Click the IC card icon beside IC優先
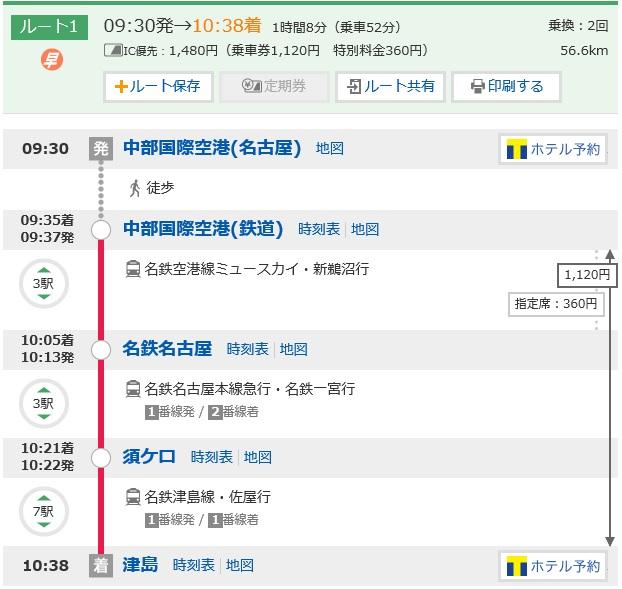622x589 pixels. (x=113, y=50)
